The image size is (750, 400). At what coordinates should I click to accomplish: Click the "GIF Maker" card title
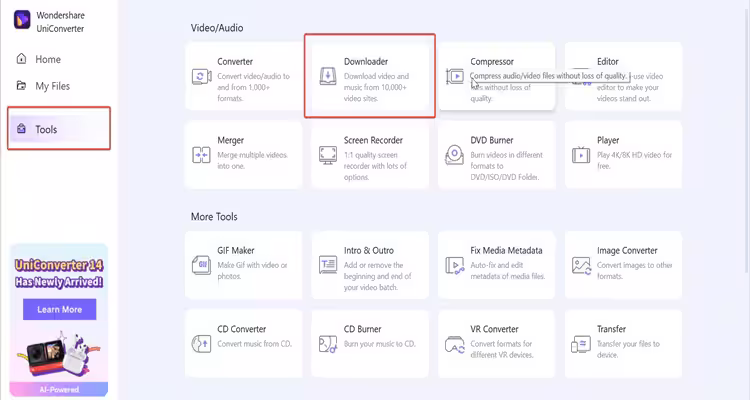[236, 250]
